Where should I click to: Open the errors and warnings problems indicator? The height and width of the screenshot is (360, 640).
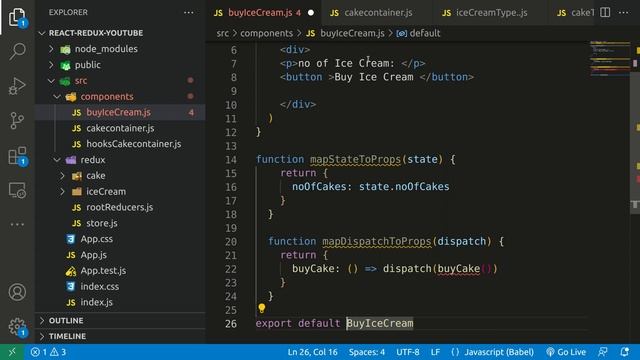pos(48,352)
